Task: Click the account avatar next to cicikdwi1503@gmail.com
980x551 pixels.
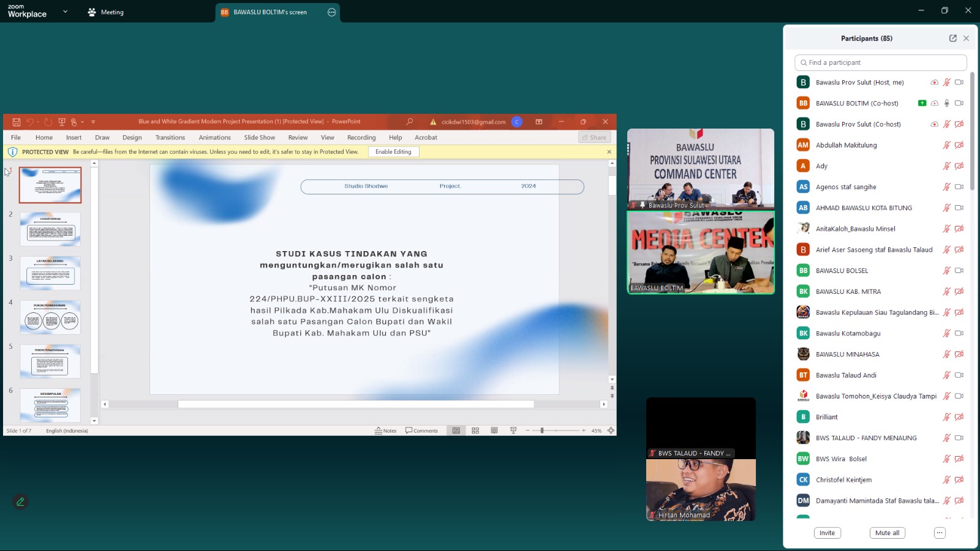Action: (517, 122)
